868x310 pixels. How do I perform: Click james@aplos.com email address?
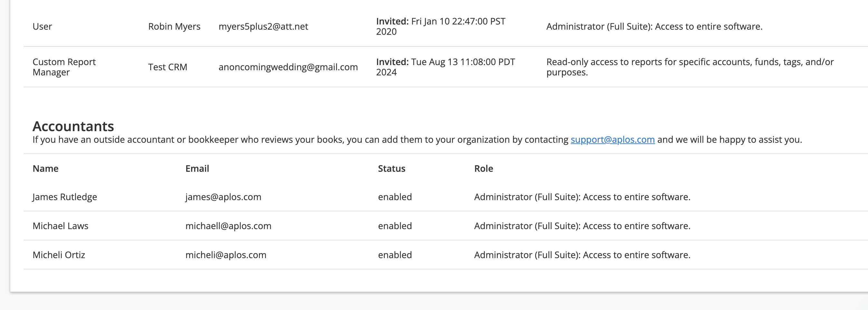223,197
